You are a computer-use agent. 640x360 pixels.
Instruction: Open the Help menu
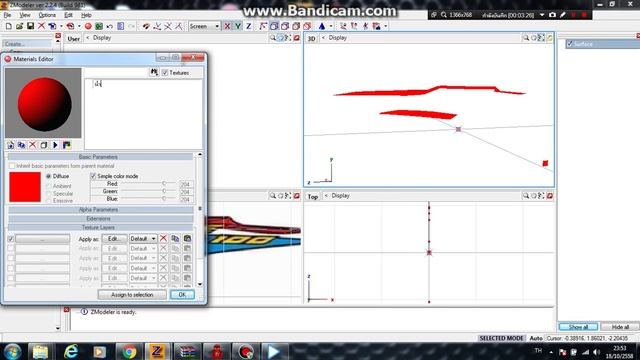tap(86, 15)
